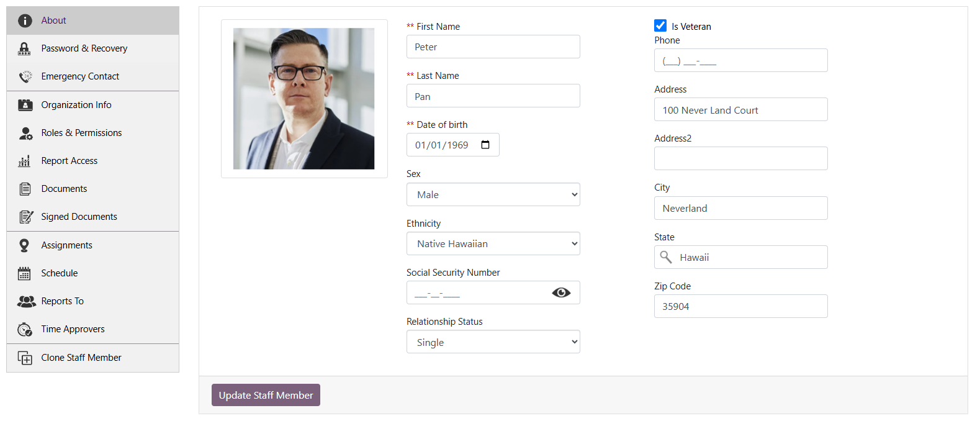Click the Emergency Contact phone icon
The height and width of the screenshot is (426, 980).
point(24,76)
